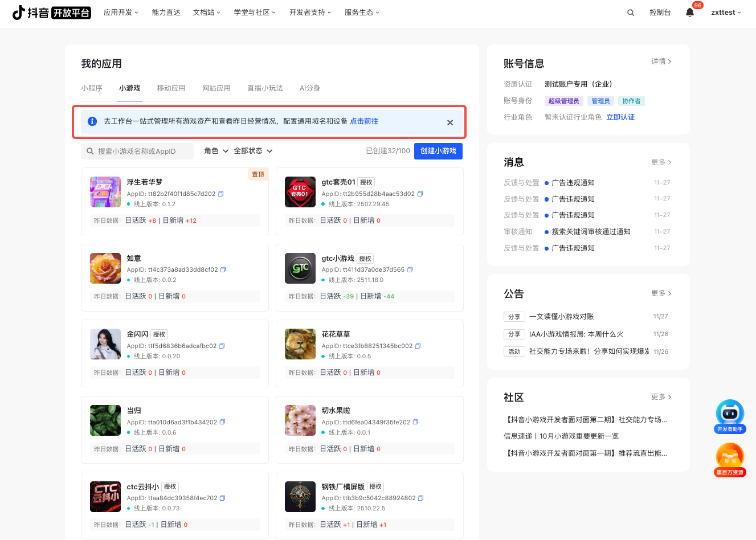Open the notification bell icon
Image resolution: width=756 pixels, height=540 pixels.
point(690,13)
